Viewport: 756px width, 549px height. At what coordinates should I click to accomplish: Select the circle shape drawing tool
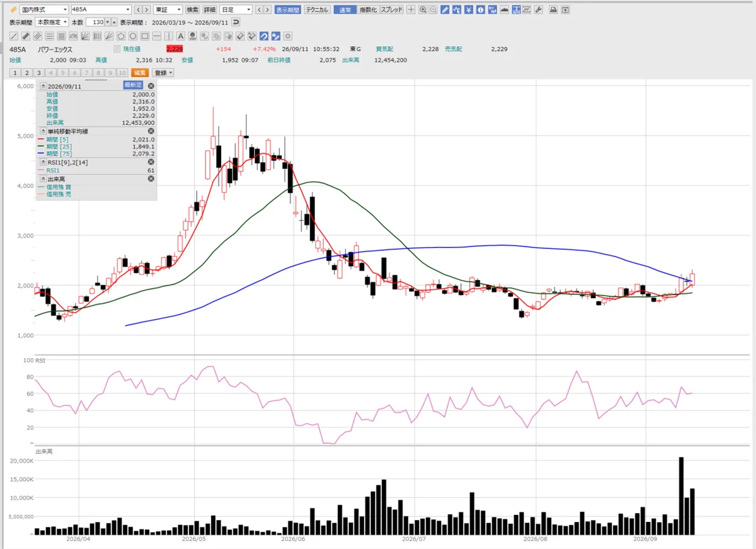coord(133,36)
